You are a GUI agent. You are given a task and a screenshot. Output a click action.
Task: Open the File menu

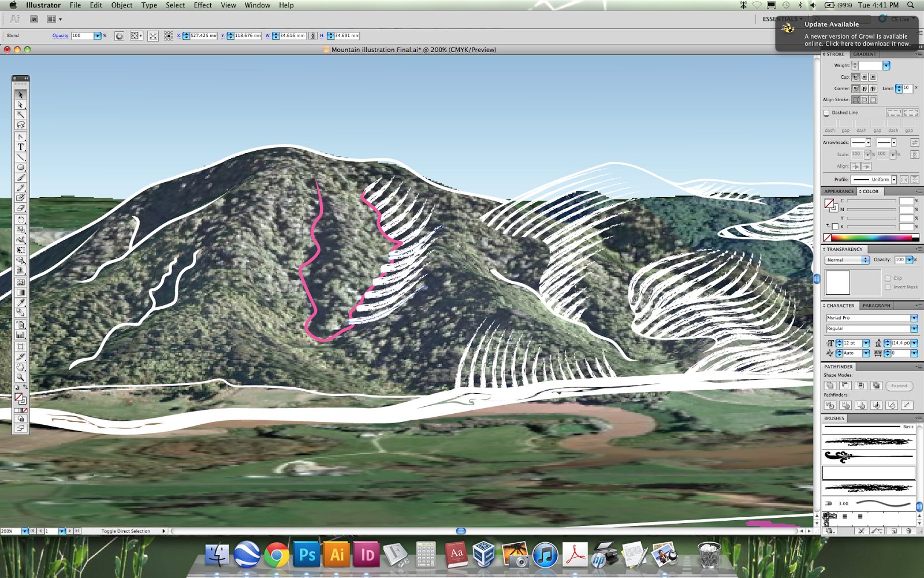[75, 5]
